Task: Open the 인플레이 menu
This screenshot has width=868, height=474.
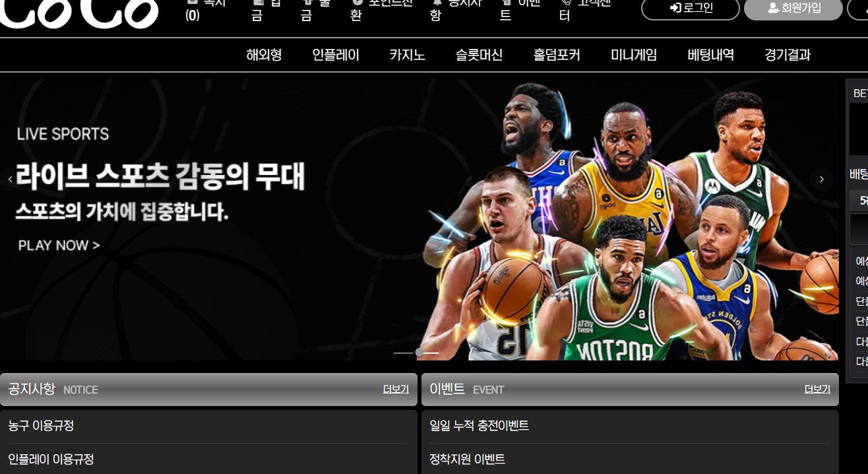Action: tap(336, 55)
